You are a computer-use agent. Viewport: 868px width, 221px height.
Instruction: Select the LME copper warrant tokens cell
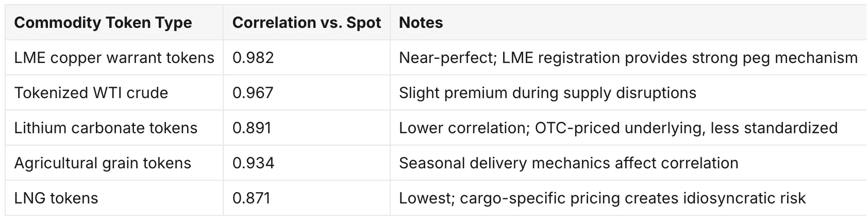pyautogui.click(x=114, y=57)
